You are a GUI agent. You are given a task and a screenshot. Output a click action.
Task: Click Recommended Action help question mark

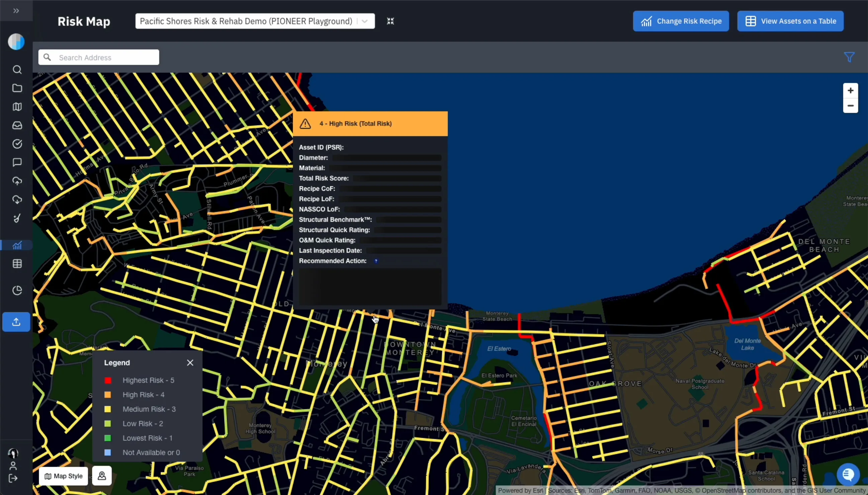click(376, 261)
